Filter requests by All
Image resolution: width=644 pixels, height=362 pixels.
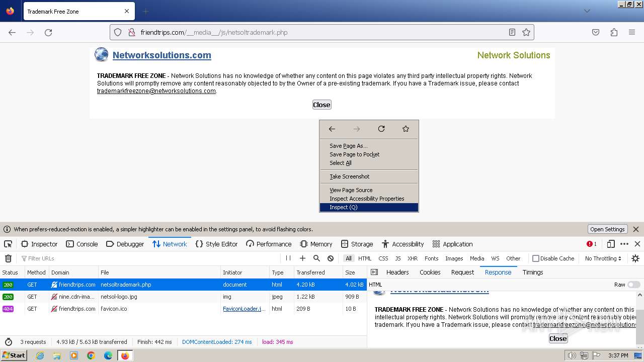(349, 258)
